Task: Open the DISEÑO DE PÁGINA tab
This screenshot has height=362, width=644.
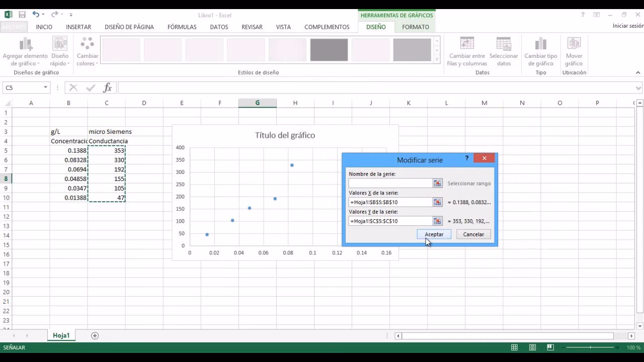Action: point(129,27)
